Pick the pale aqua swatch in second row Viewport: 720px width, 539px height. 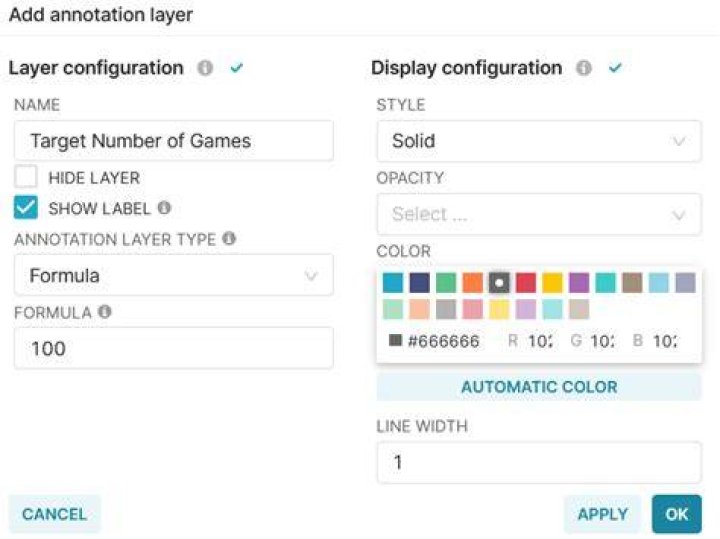[x=552, y=309]
